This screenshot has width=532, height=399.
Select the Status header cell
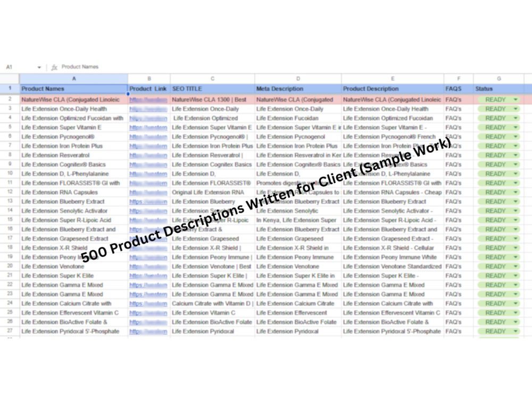(499, 88)
